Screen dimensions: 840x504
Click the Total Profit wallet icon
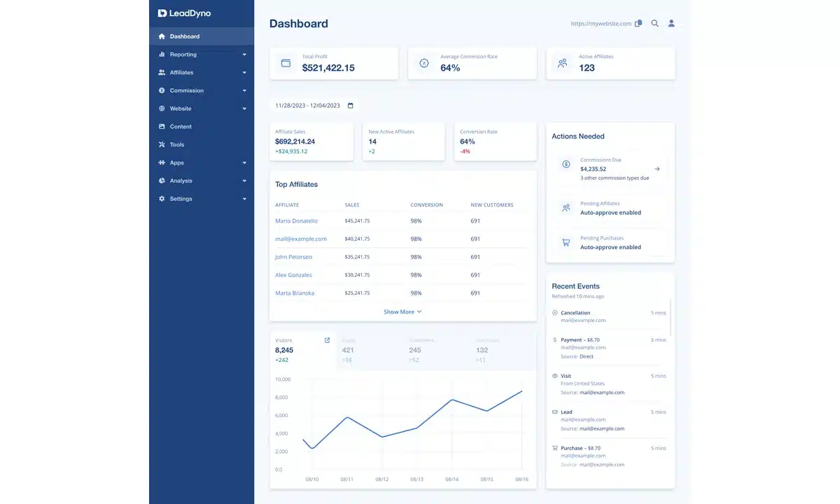coord(286,63)
